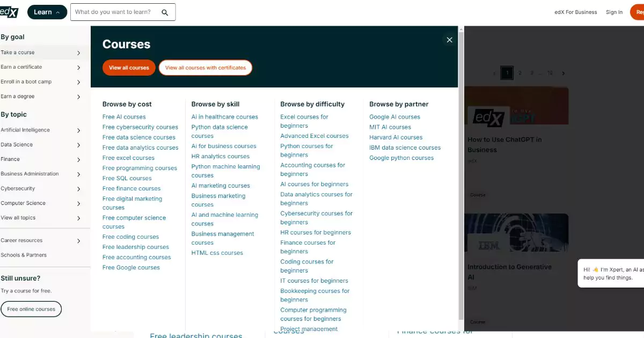Open MIT AI courses link
Image resolution: width=644 pixels, height=338 pixels.
point(390,127)
